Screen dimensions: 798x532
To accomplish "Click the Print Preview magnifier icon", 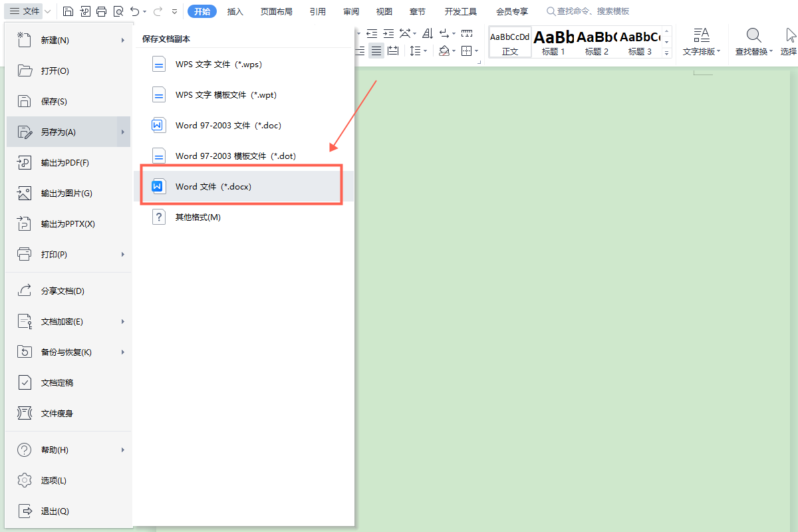I will coord(118,11).
